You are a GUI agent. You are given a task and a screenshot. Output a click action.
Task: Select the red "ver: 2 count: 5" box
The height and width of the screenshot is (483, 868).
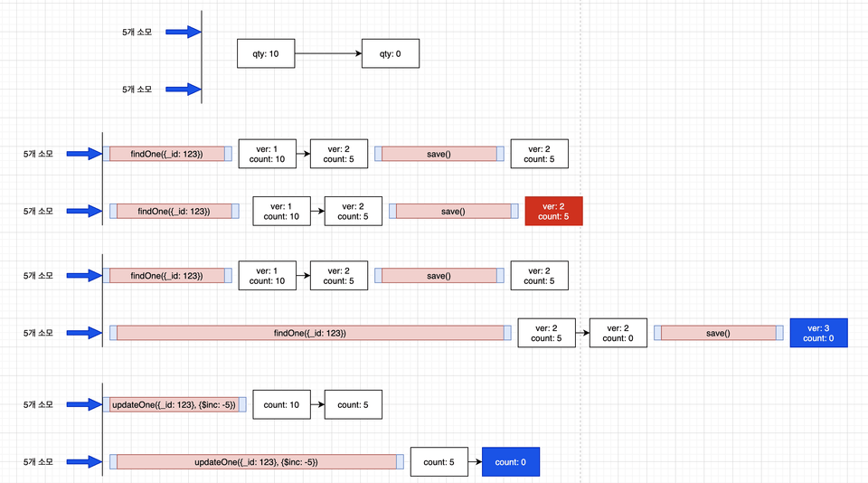[553, 211]
